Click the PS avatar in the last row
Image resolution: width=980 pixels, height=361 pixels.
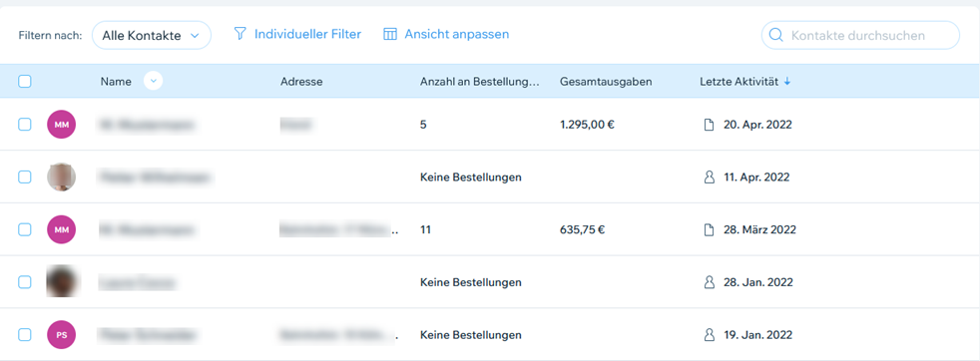pyautogui.click(x=61, y=335)
